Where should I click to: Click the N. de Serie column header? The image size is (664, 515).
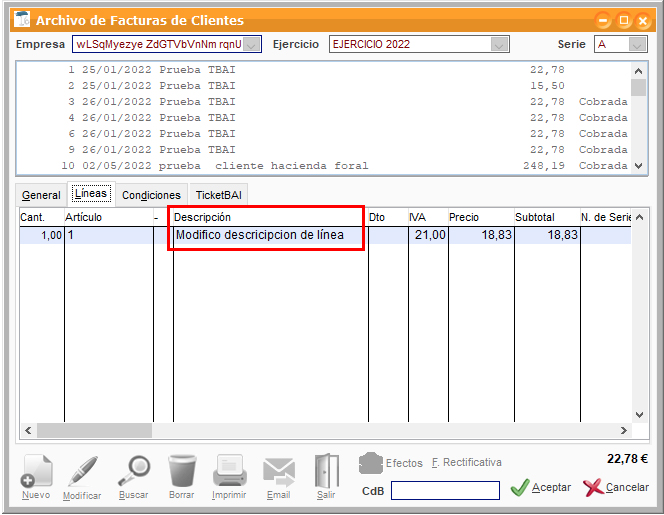pyautogui.click(x=606, y=217)
